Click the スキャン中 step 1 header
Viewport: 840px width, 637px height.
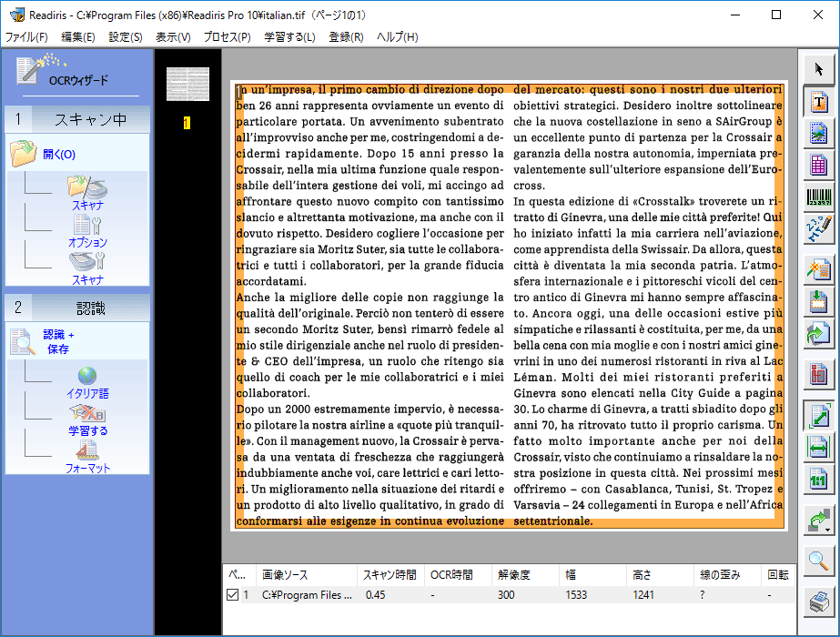[x=77, y=119]
